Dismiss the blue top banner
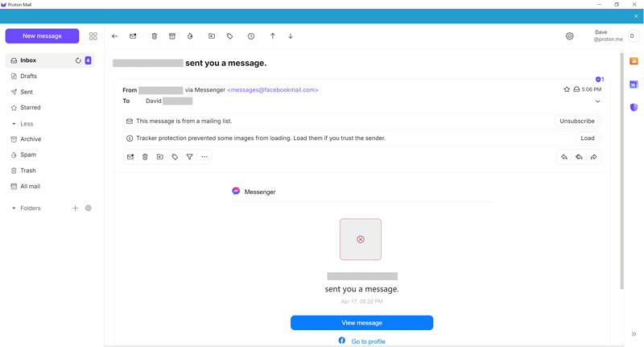 pyautogui.click(x=636, y=16)
